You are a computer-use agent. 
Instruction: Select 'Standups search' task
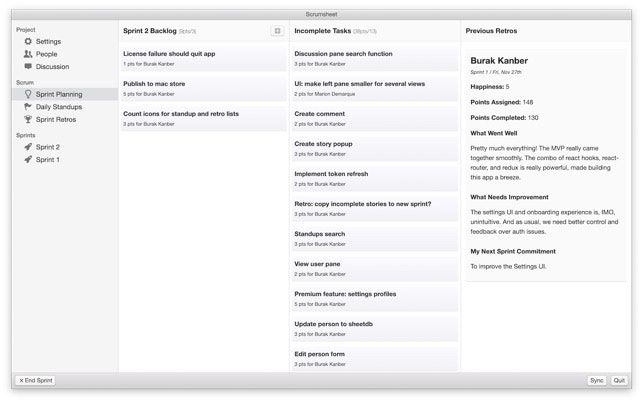click(375, 238)
